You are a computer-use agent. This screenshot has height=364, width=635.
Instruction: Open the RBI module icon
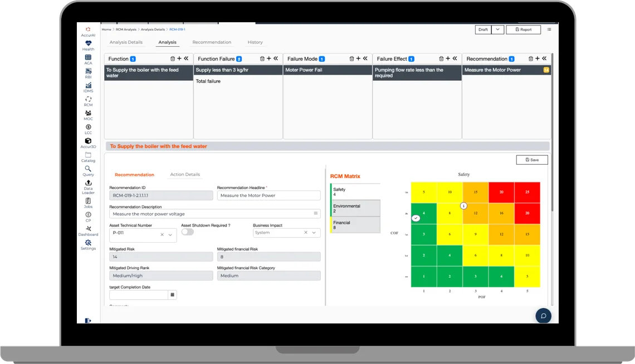coord(88,71)
